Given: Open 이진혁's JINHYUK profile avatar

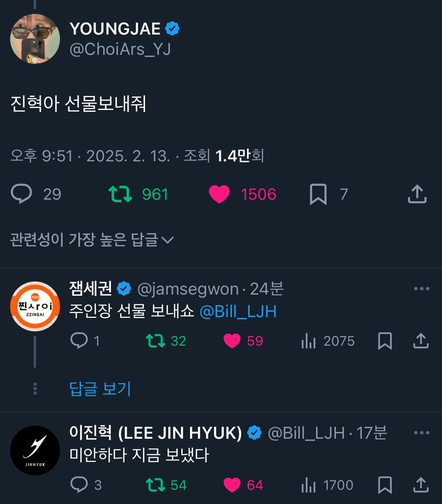Looking at the screenshot, I should [x=35, y=450].
